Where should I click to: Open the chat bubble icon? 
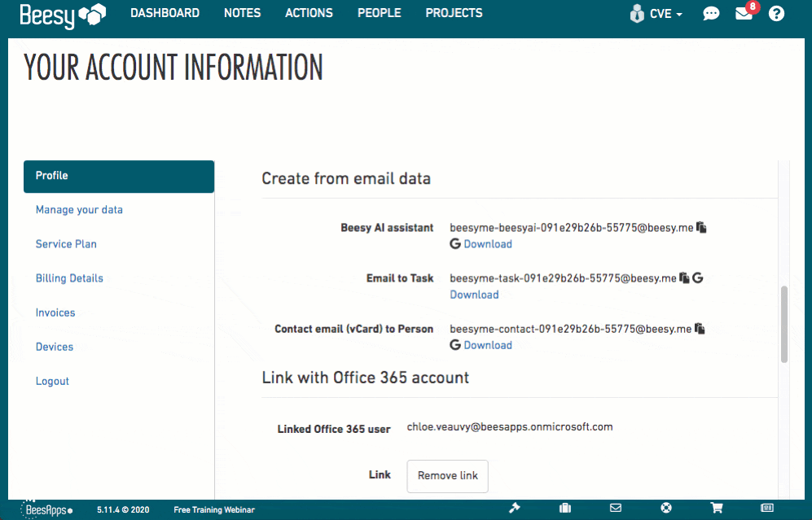(711, 14)
